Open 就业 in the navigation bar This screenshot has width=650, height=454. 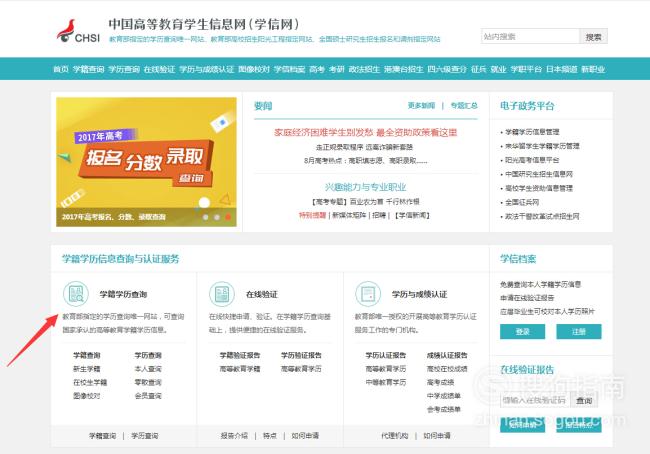coord(498,69)
